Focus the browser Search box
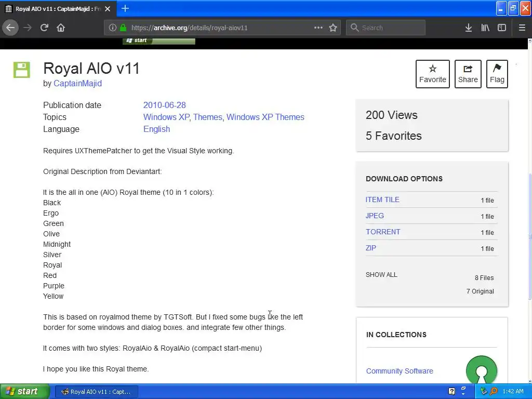The height and width of the screenshot is (399, 532). pos(386,28)
